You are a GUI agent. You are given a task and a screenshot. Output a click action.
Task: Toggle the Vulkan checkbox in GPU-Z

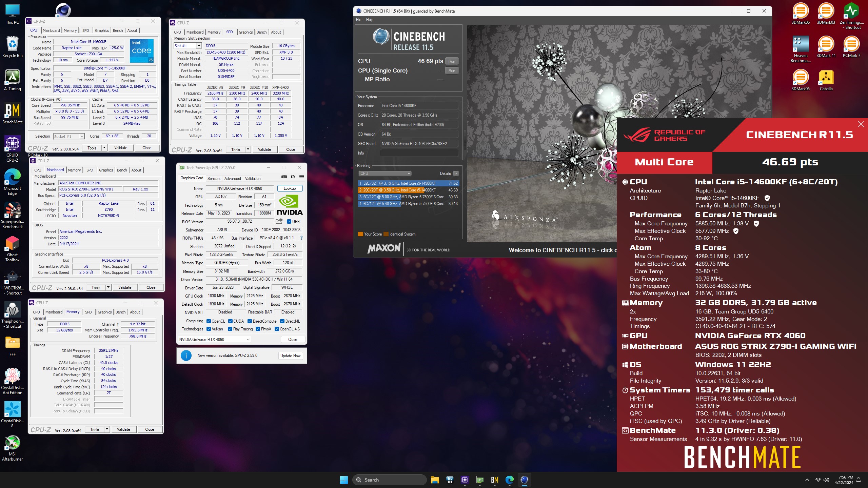(x=209, y=329)
